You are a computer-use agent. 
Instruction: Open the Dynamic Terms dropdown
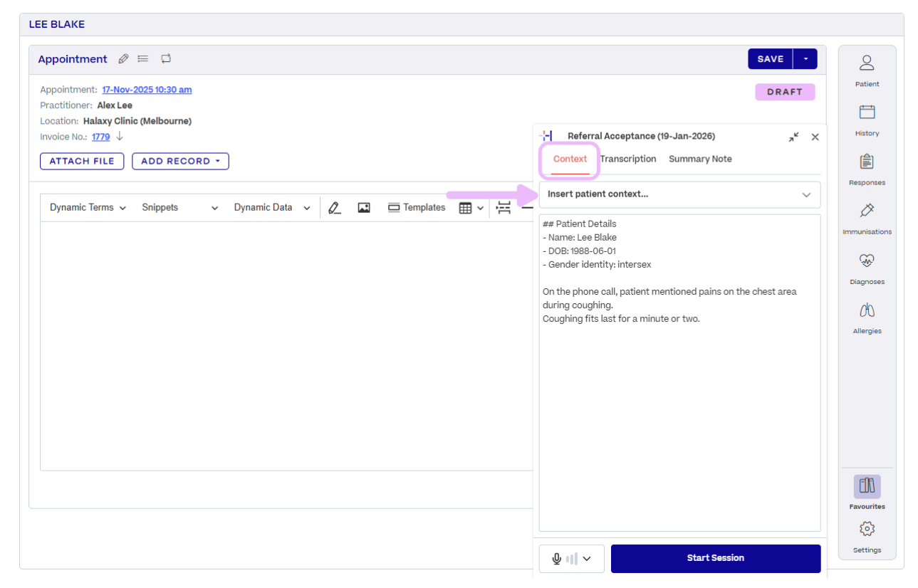88,208
